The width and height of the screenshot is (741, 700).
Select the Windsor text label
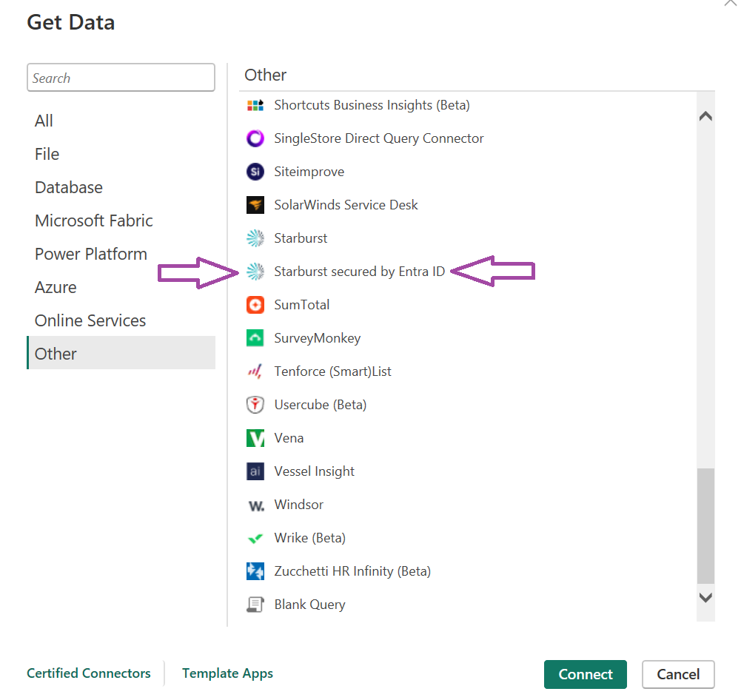[x=299, y=505]
